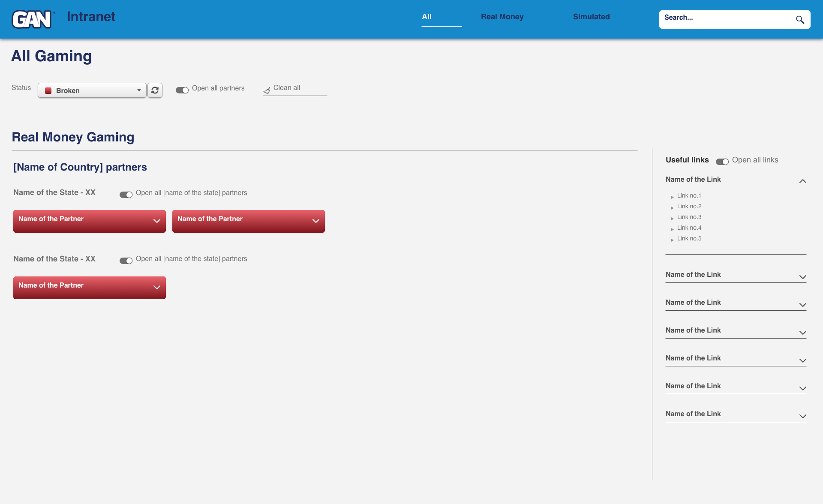This screenshot has height=504, width=823.
Task: Switch to the Simulated tab
Action: pos(591,17)
